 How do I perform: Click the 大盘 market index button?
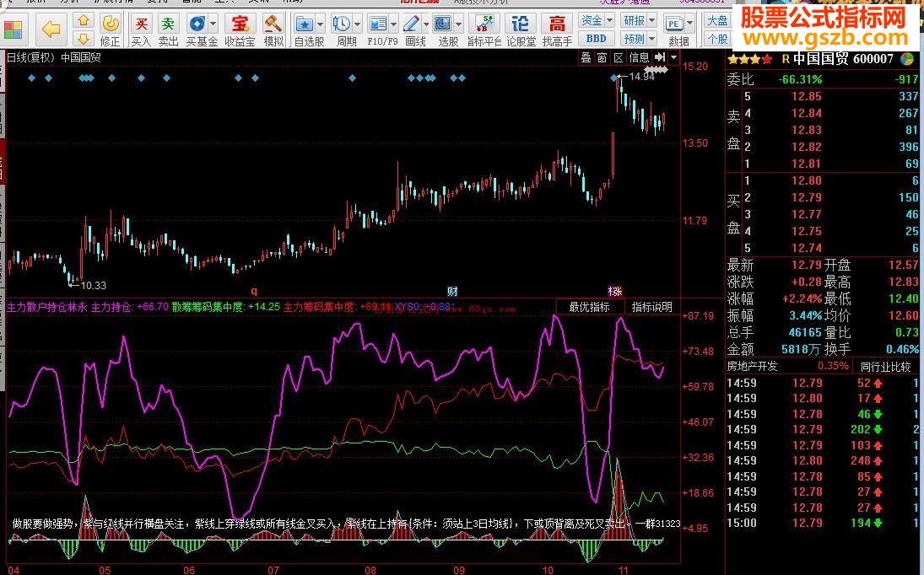717,20
